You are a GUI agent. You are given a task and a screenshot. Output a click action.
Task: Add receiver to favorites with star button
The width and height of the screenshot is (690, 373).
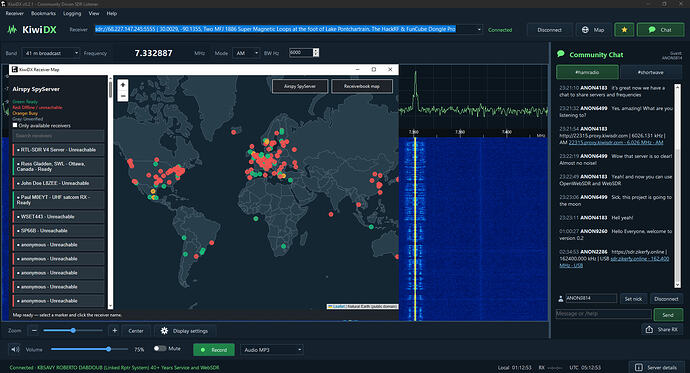[x=624, y=30]
